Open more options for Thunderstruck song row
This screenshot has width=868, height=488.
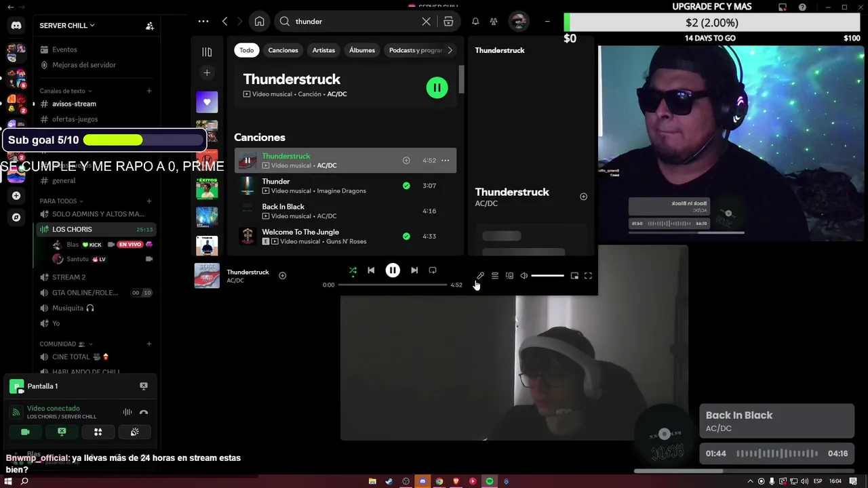[445, 161]
